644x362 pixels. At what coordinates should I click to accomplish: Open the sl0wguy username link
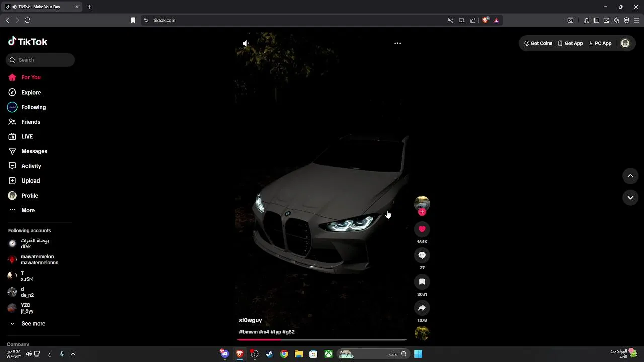click(251, 320)
